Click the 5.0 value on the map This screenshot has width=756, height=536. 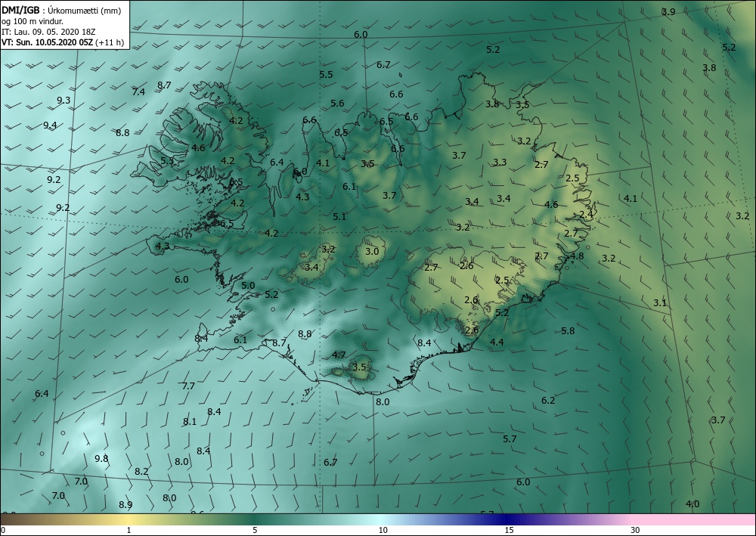pyautogui.click(x=248, y=285)
